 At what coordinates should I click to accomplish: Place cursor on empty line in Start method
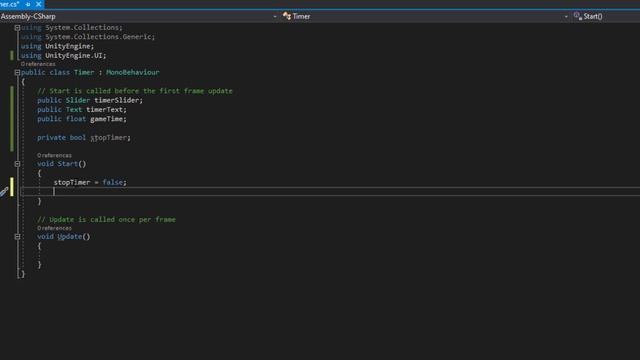331,191
